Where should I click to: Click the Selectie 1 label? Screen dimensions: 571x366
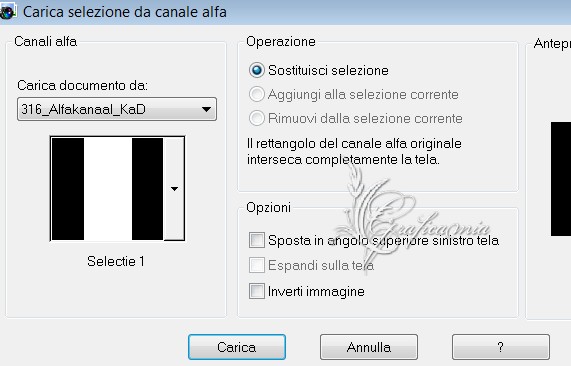[116, 261]
